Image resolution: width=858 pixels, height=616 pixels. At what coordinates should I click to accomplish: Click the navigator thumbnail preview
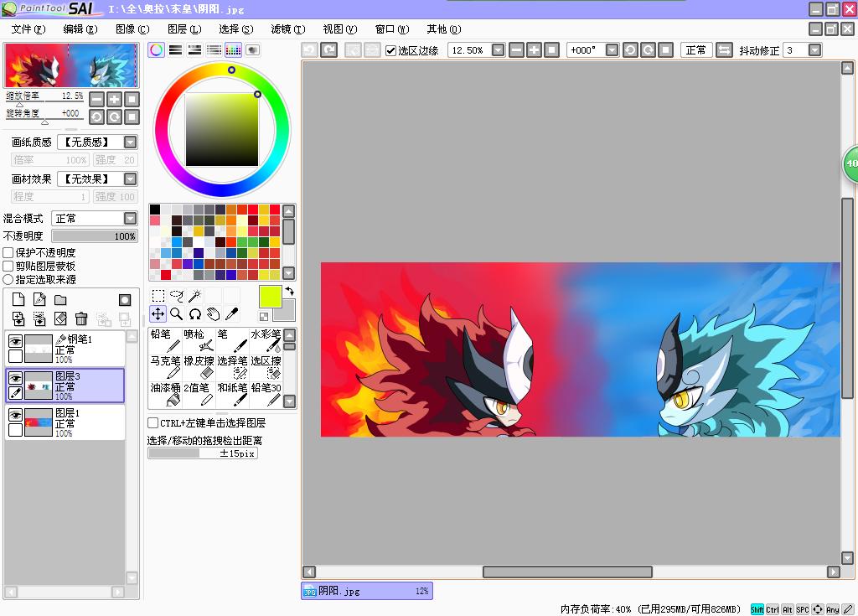[71, 65]
